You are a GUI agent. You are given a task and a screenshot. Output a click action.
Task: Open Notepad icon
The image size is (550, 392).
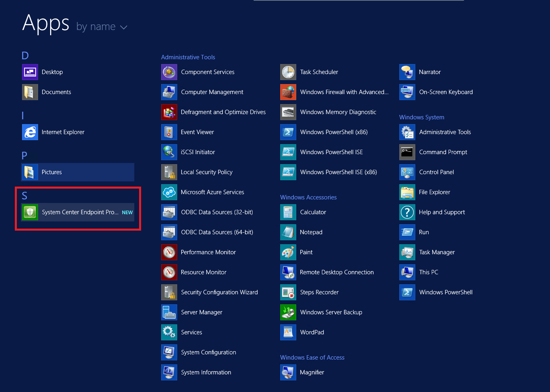(x=288, y=232)
